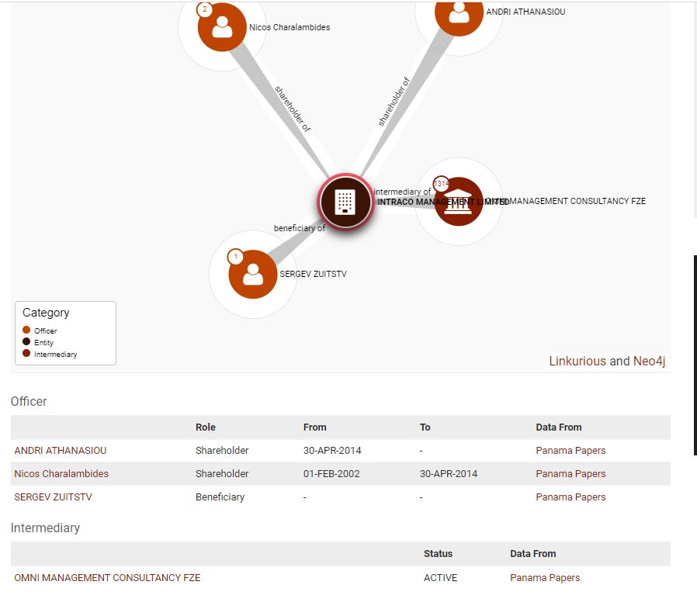This screenshot has width=697, height=616.
Task: Click Panama Papers link in Intermediary table
Action: point(545,577)
